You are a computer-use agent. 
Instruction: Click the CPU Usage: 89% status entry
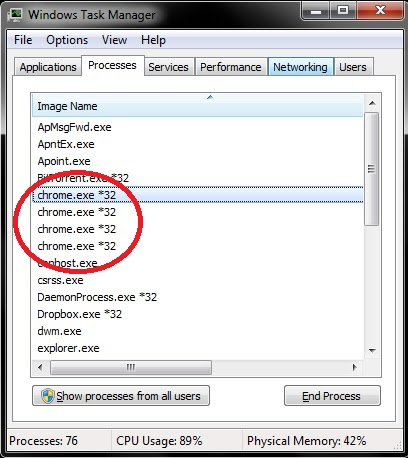click(x=159, y=441)
